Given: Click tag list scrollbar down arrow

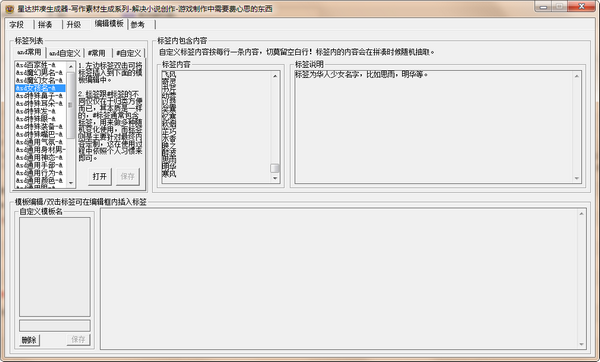Looking at the screenshot, I should tap(70, 183).
